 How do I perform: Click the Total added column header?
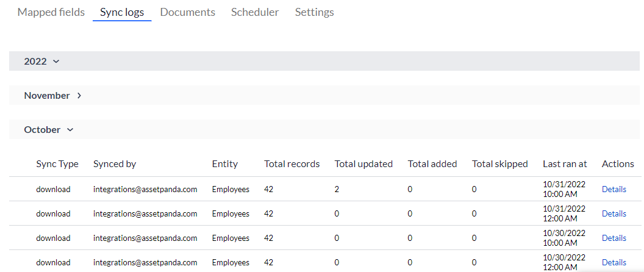(432, 164)
